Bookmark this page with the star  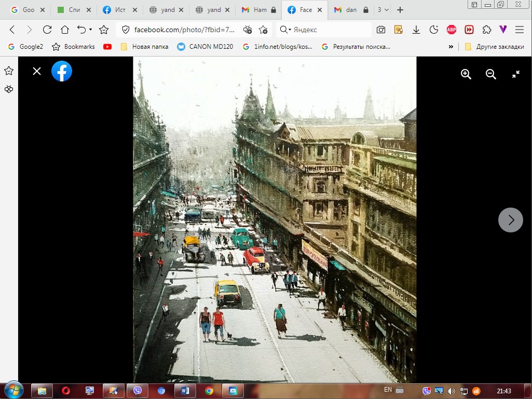pos(104,30)
